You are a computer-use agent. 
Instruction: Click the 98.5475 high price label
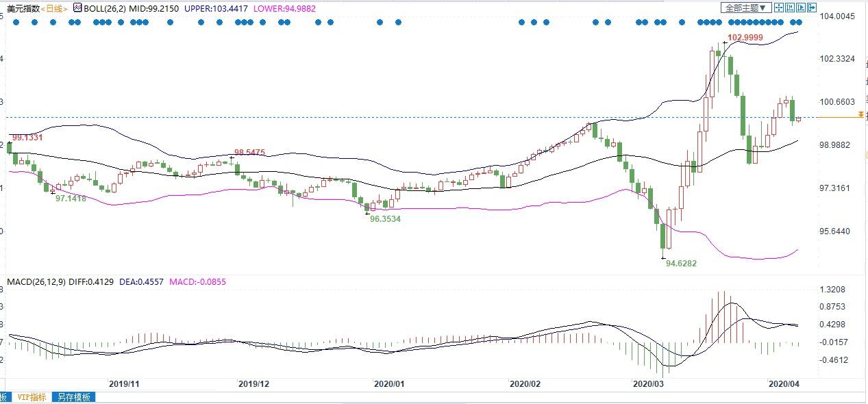point(249,152)
